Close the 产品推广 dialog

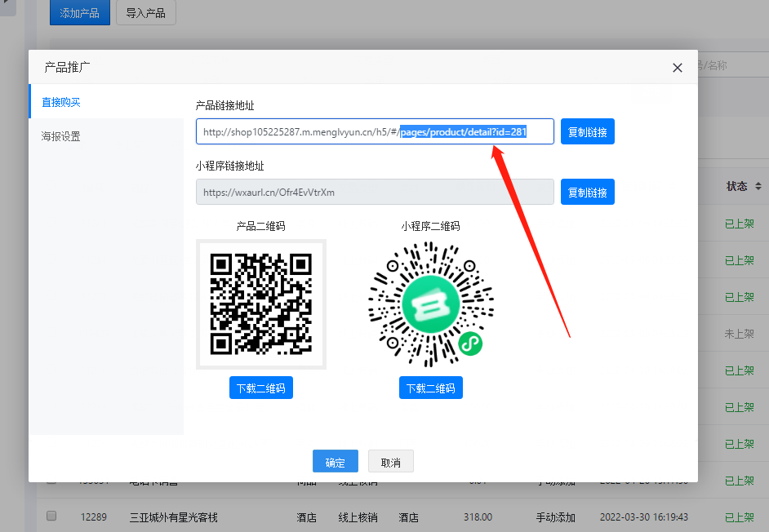(x=678, y=68)
